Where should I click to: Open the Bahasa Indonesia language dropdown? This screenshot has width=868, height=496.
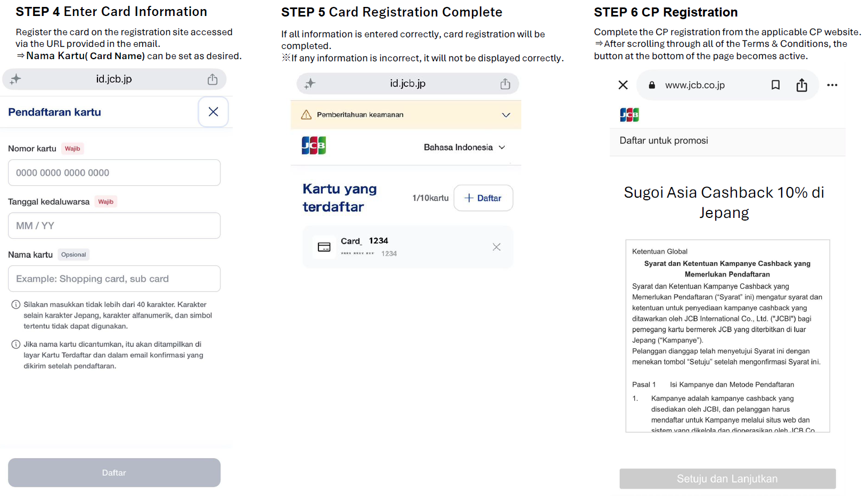point(464,148)
